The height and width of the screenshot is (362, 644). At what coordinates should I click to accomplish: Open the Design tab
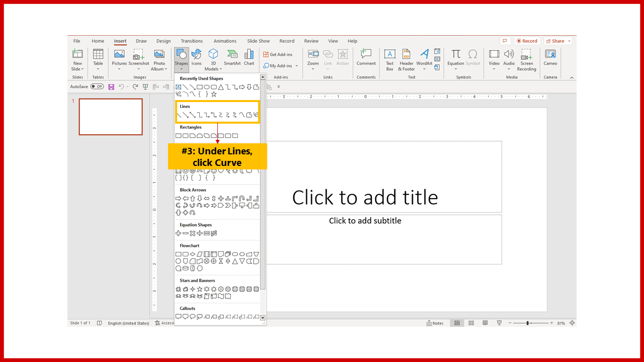pyautogui.click(x=164, y=41)
